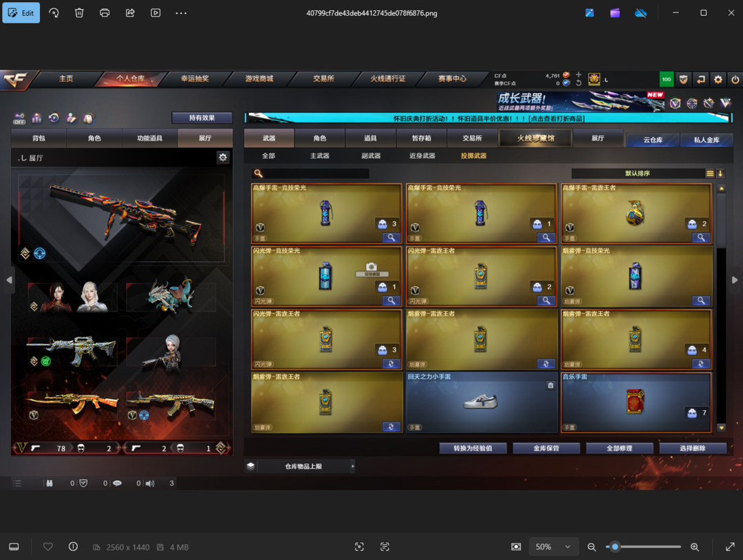Screen dimensions: 743x560
Task: Start the Photos slideshow icon
Action: click(155, 13)
